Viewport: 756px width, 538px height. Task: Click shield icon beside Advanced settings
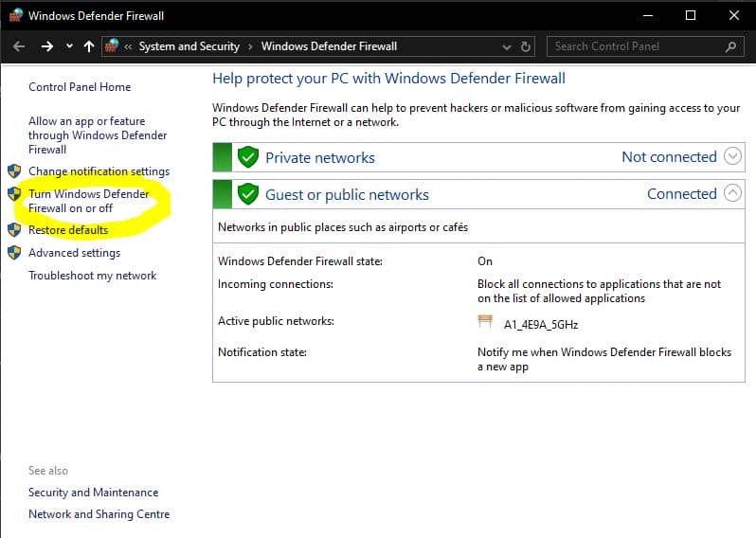(x=14, y=253)
